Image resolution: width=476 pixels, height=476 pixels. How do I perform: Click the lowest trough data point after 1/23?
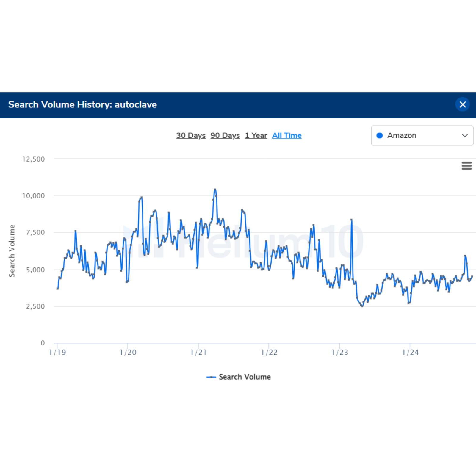coord(362,306)
